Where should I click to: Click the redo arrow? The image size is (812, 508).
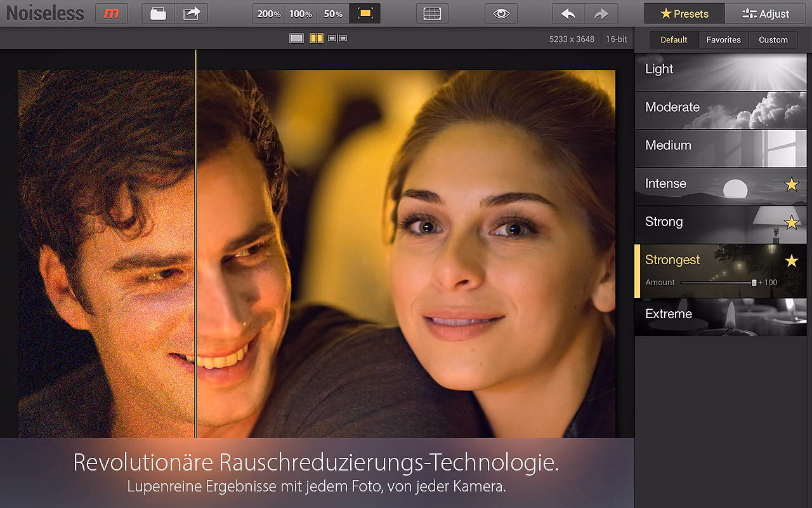click(x=601, y=13)
